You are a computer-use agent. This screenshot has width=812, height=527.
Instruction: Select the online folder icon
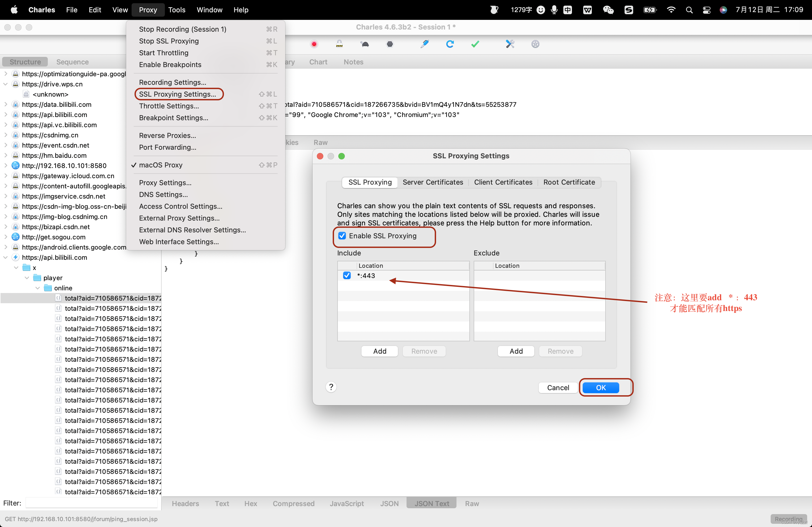point(48,288)
